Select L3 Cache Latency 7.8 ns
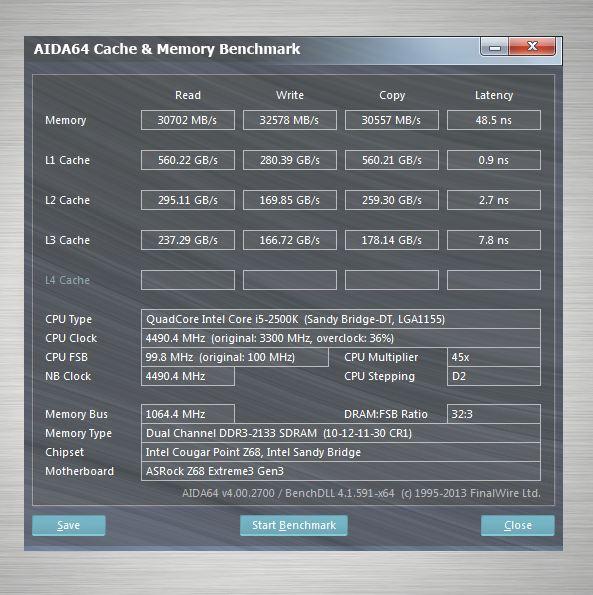 click(x=494, y=240)
